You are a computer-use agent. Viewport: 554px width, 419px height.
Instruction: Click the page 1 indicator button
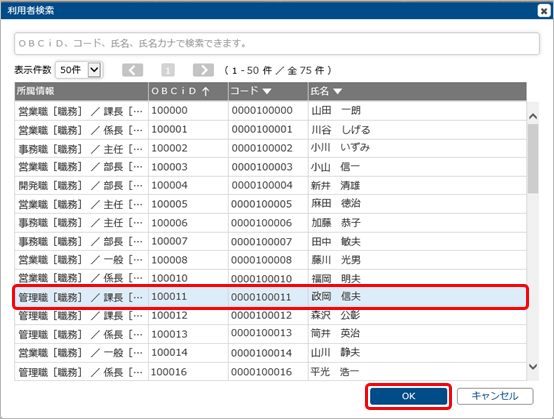[168, 70]
